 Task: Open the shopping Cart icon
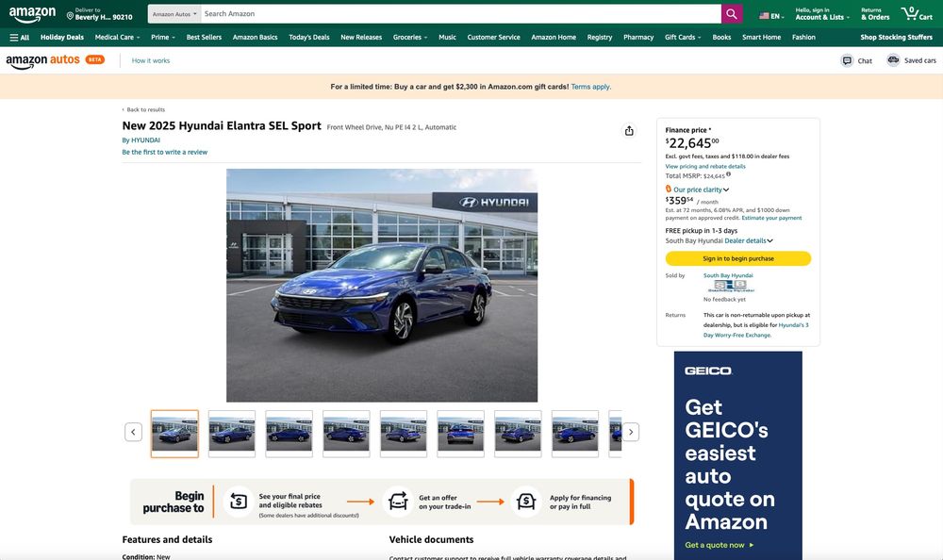[x=917, y=13]
